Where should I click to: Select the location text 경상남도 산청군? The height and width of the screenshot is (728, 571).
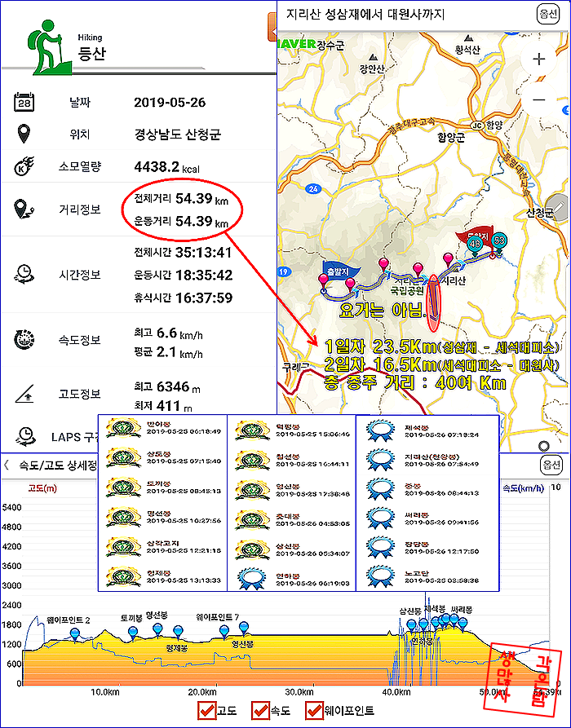point(177,135)
